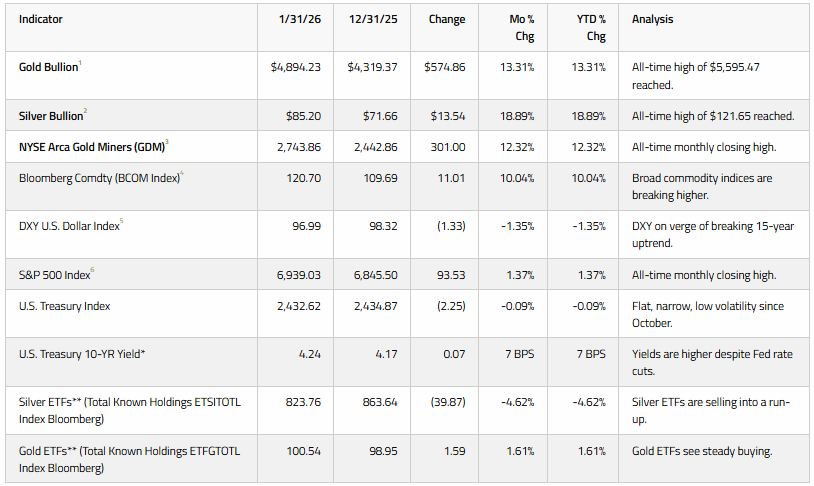The image size is (814, 486).
Task: Click the YTD % Chg column header
Action: click(x=591, y=28)
